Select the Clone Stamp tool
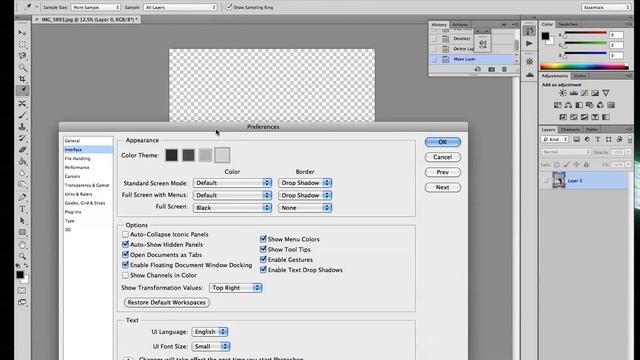Image resolution: width=640 pixels, height=360 pixels. [22, 127]
